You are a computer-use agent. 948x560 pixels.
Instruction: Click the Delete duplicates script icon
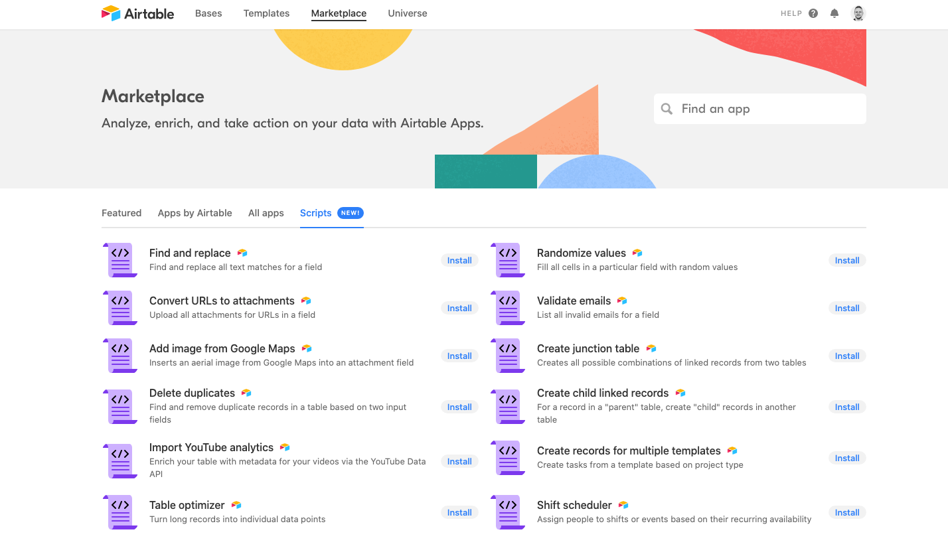(x=120, y=407)
